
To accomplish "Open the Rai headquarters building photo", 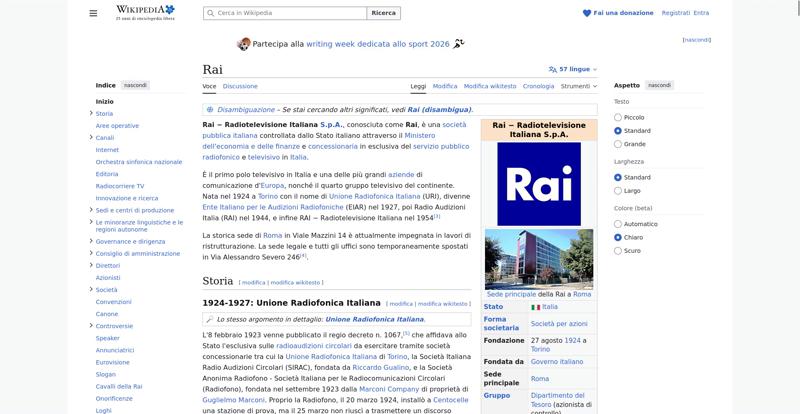I will click(539, 259).
